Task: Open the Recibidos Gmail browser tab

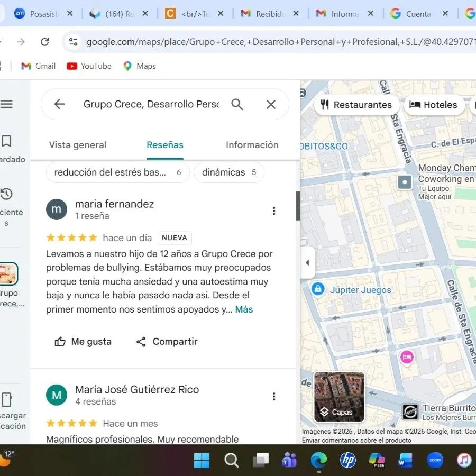Action: (x=270, y=14)
